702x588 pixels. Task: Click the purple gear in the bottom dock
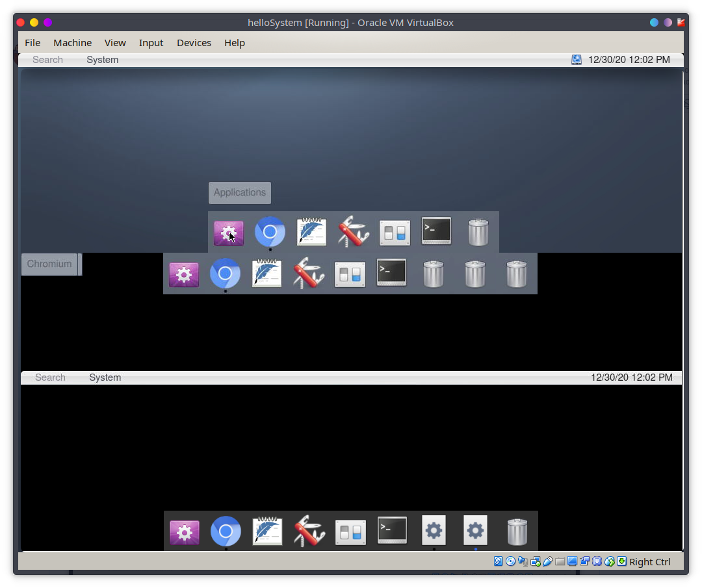click(x=185, y=532)
